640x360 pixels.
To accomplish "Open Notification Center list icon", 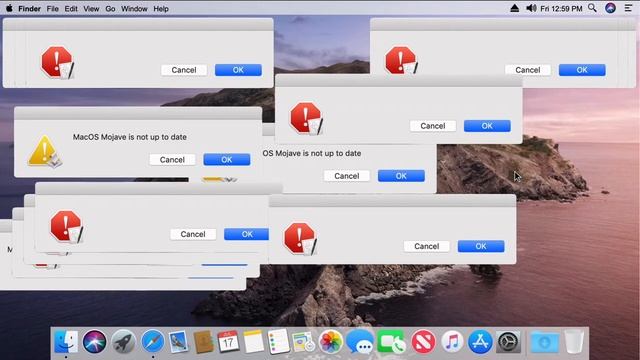I will point(628,8).
